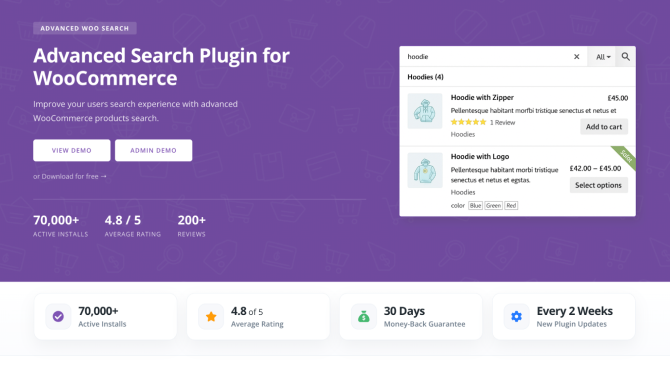Click Hoodies category under Hoodie with Logo

pyautogui.click(x=463, y=192)
